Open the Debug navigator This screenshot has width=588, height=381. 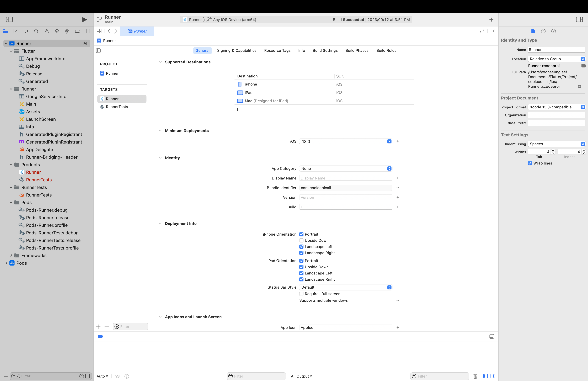[x=67, y=31]
